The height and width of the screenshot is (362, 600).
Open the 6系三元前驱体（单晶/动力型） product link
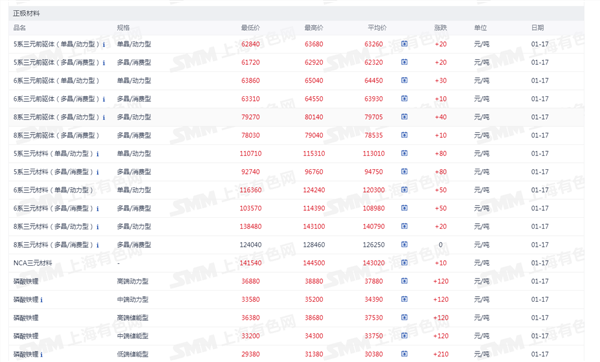pyautogui.click(x=56, y=81)
